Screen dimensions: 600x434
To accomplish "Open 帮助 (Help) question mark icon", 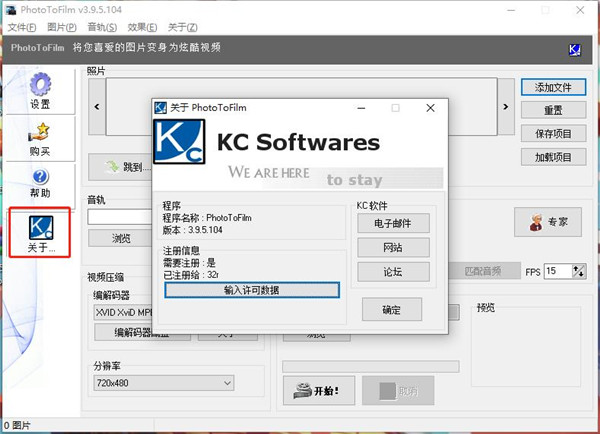I will point(39,183).
